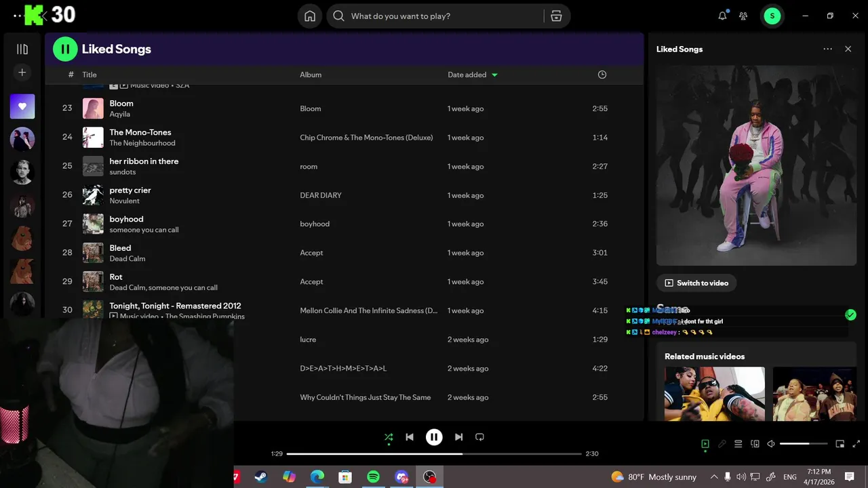Open the What's New notifications bell
The height and width of the screenshot is (488, 868).
[722, 16]
